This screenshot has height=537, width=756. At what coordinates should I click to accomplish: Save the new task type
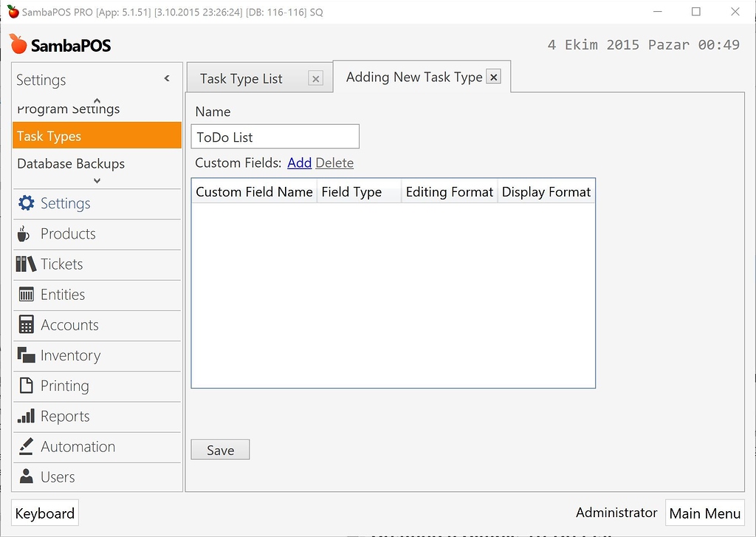coord(219,449)
